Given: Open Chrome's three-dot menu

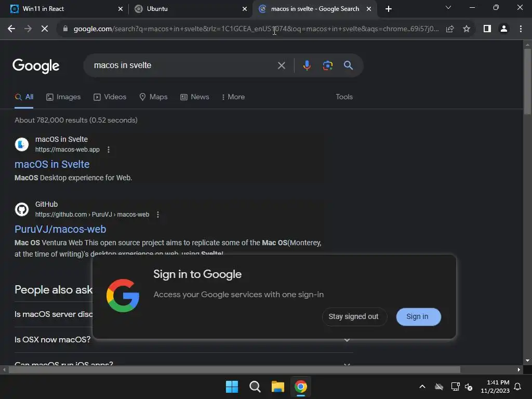Looking at the screenshot, I should 521,29.
